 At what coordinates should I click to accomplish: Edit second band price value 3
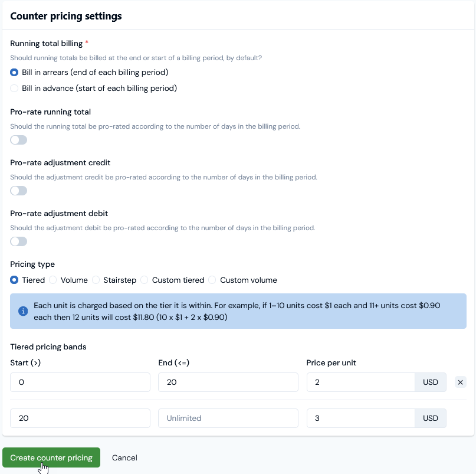361,418
